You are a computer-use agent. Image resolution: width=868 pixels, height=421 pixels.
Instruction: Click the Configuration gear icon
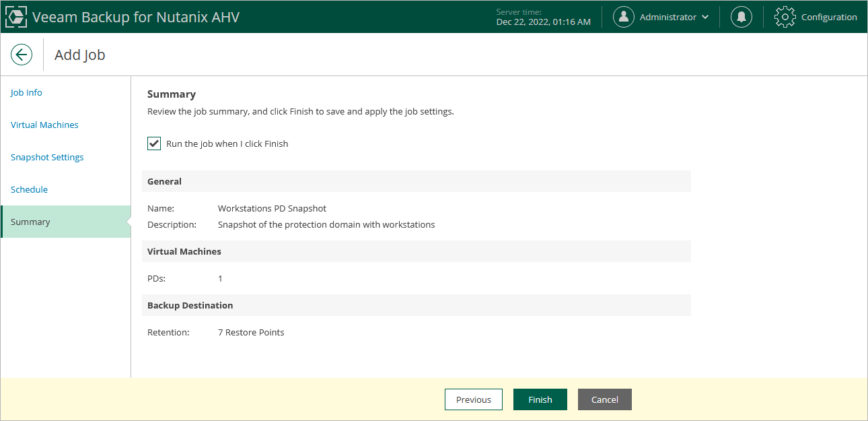tap(785, 17)
